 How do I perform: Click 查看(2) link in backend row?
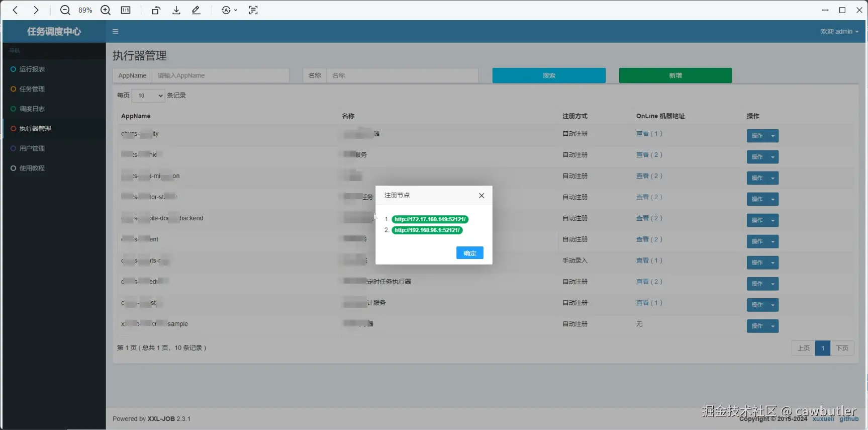pos(649,218)
